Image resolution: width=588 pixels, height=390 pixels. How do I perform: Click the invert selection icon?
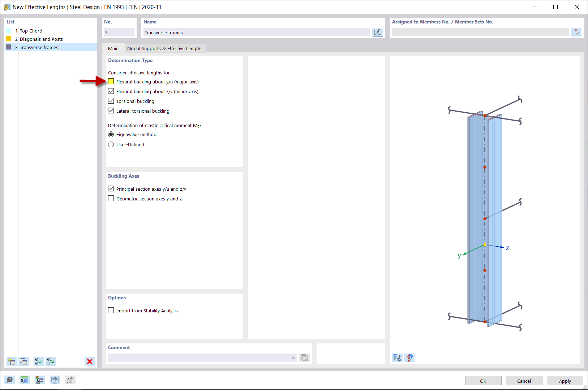point(51,361)
